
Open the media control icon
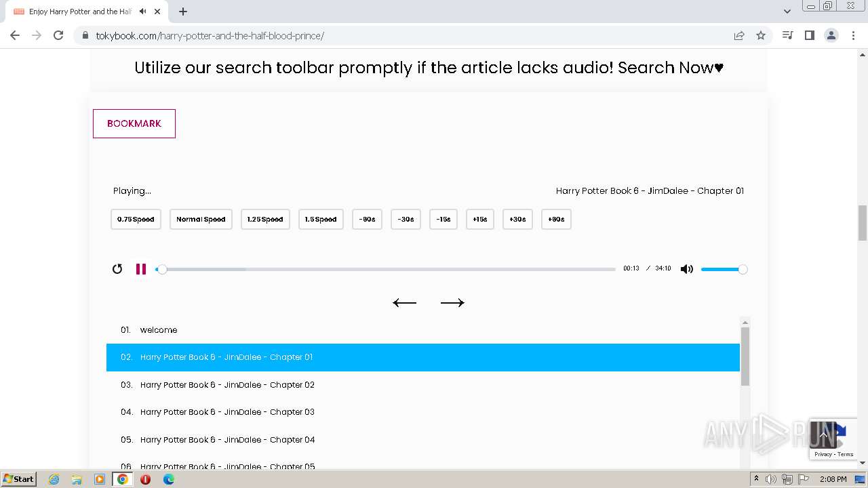tap(787, 35)
